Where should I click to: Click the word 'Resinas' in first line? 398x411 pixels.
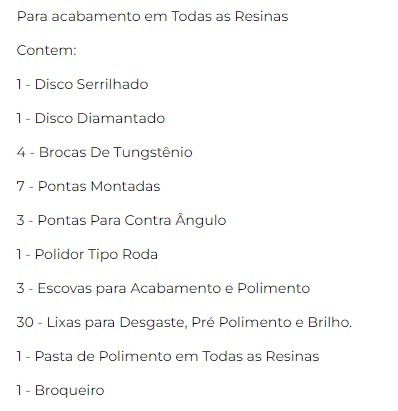(261, 16)
